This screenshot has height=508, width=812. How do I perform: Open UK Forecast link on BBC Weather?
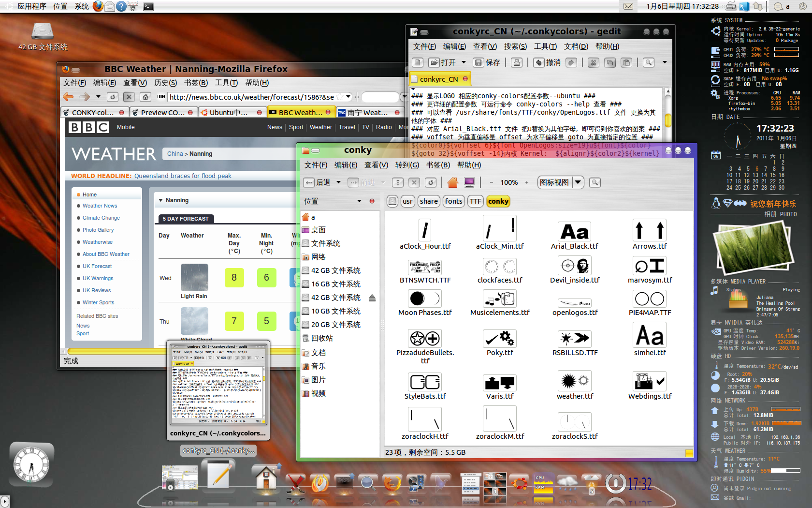click(97, 266)
